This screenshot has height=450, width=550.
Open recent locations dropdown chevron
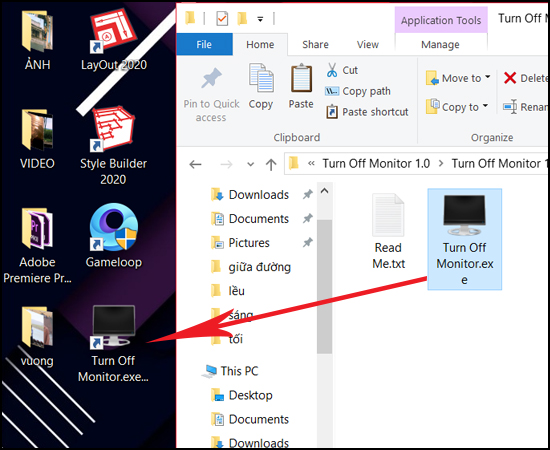click(250, 164)
